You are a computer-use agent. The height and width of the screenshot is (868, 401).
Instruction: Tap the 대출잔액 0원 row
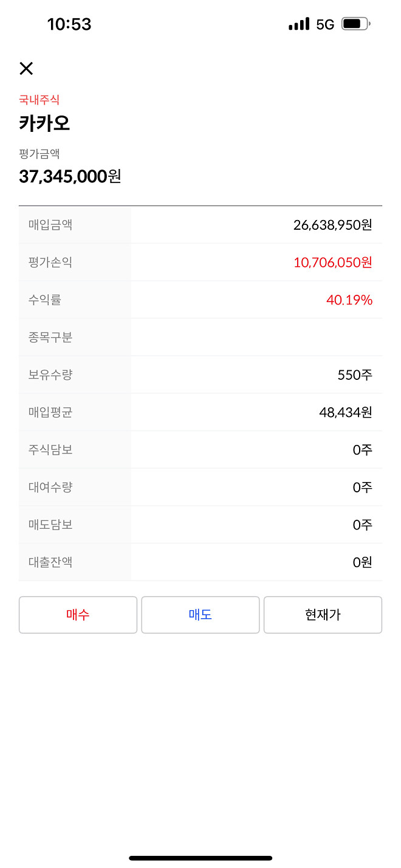200,562
